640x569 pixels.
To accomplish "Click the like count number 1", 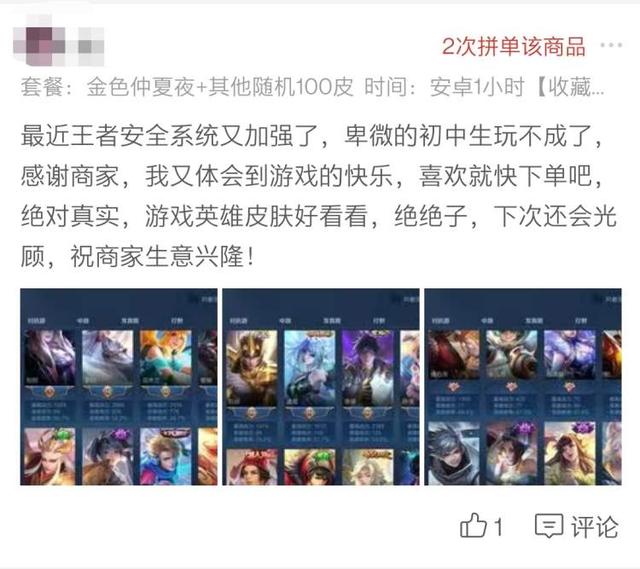I will (498, 527).
